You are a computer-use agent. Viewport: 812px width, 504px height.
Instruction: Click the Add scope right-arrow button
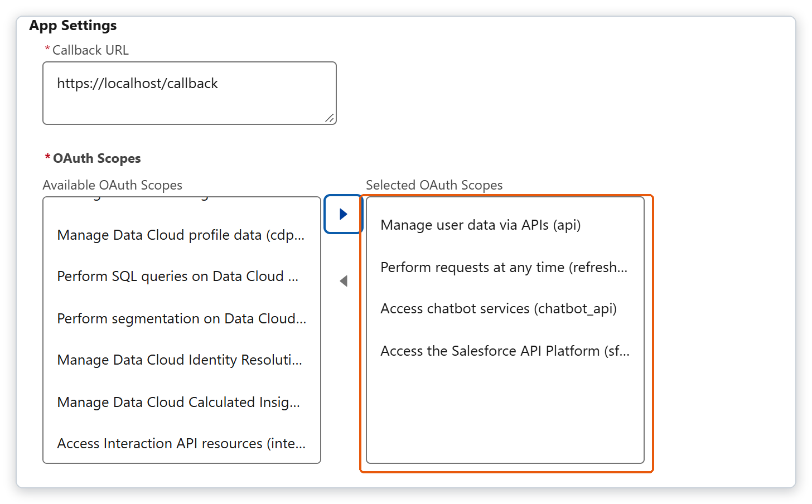coord(344,214)
